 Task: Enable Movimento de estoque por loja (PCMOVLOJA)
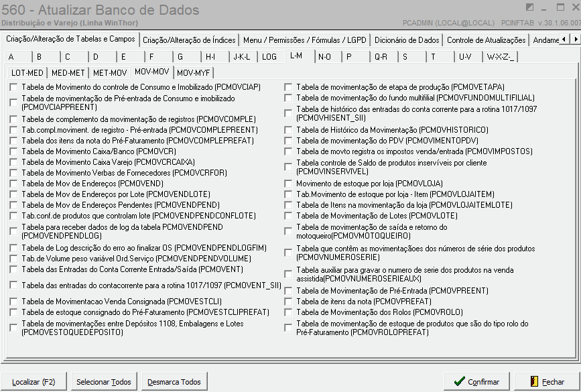(x=288, y=184)
